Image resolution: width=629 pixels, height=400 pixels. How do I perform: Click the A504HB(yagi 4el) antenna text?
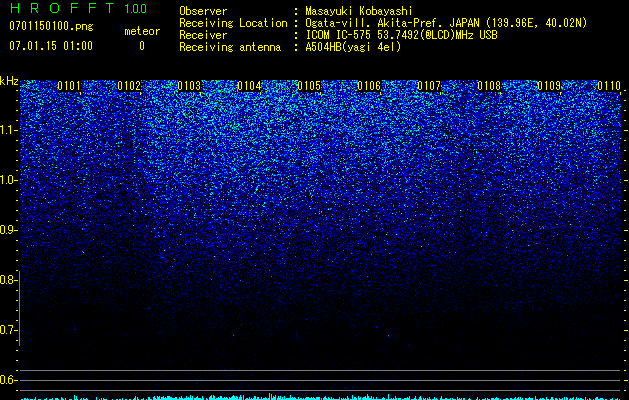353,47
